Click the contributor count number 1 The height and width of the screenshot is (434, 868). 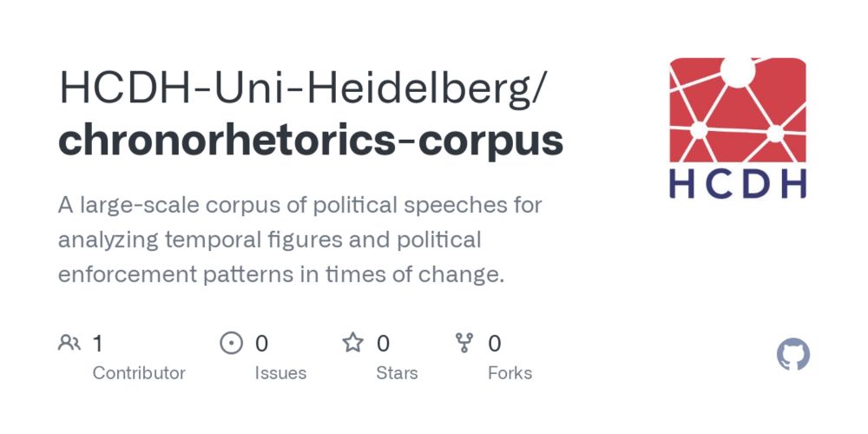click(97, 344)
